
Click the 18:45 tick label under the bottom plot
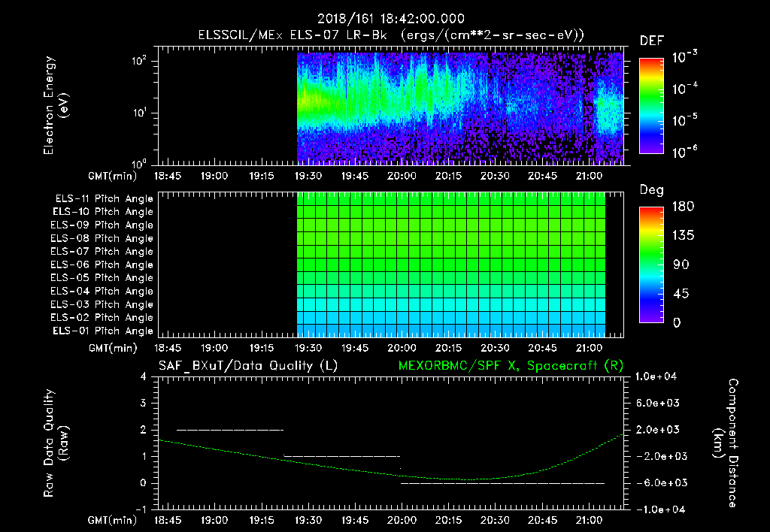(168, 521)
